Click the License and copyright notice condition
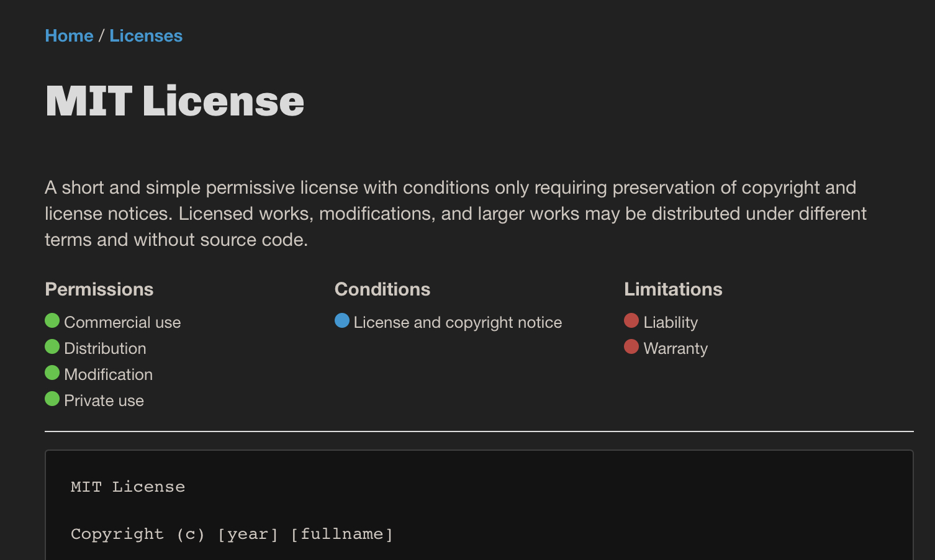Screen dimensions: 935x560 pos(458,323)
